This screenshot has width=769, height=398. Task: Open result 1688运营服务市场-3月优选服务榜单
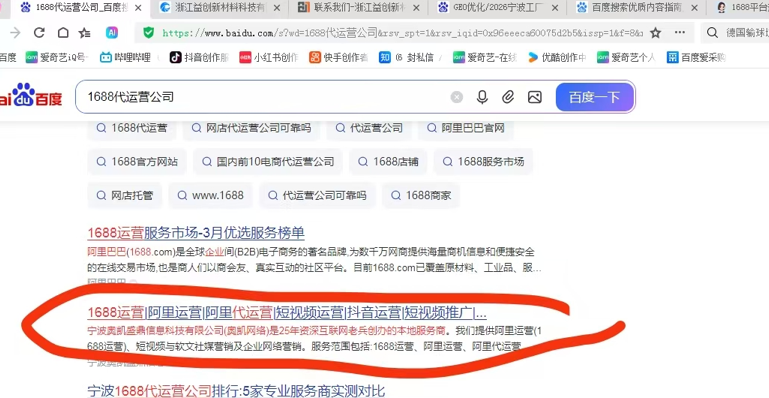pos(196,233)
